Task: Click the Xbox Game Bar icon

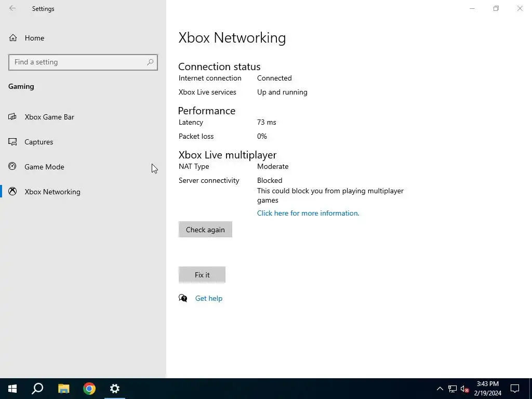Action: tap(12, 117)
